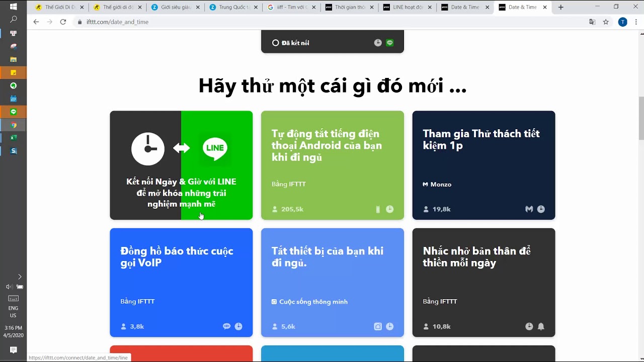Open the Chrome profile avatar
This screenshot has height=362, width=644.
click(623, 22)
